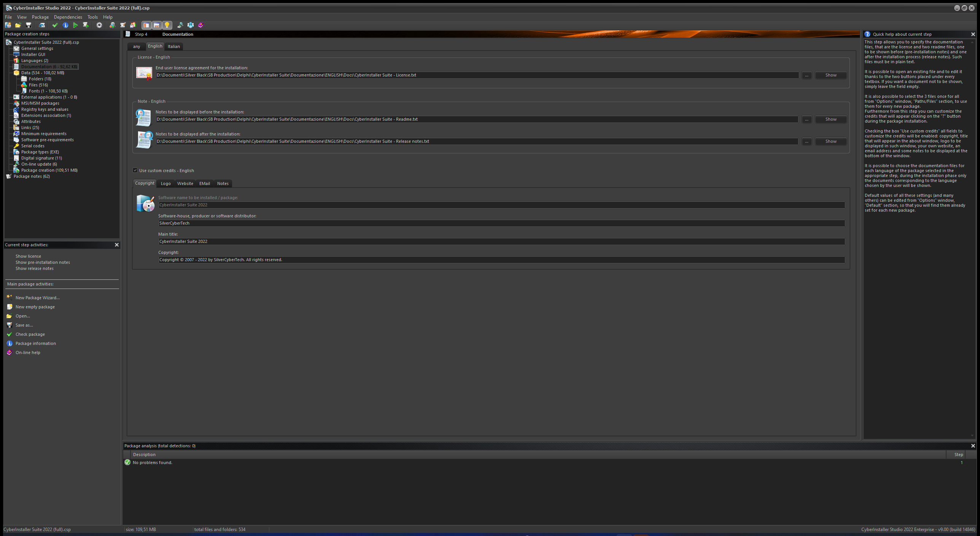The height and width of the screenshot is (536, 980).
Task: Click New Package Wizard in main activities
Action: click(37, 298)
